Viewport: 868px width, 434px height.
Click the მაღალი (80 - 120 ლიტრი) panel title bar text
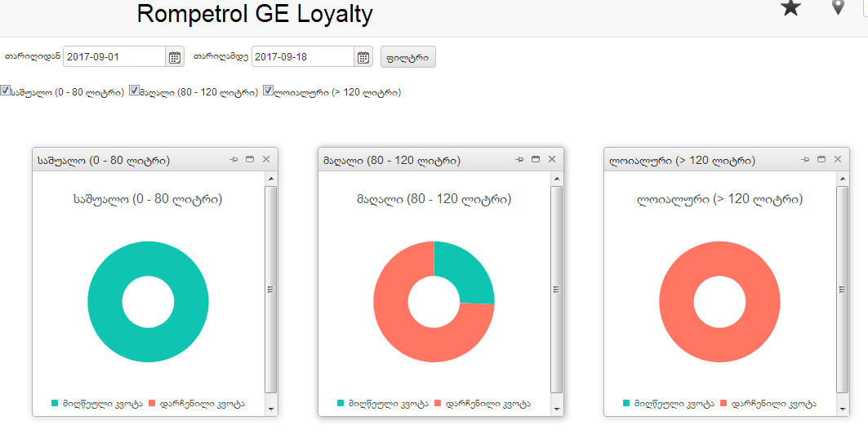point(392,161)
